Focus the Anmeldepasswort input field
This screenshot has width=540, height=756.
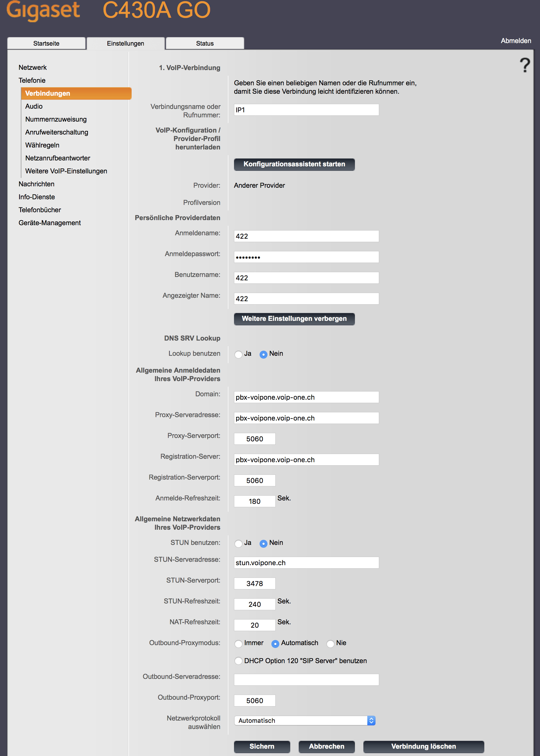(x=306, y=257)
